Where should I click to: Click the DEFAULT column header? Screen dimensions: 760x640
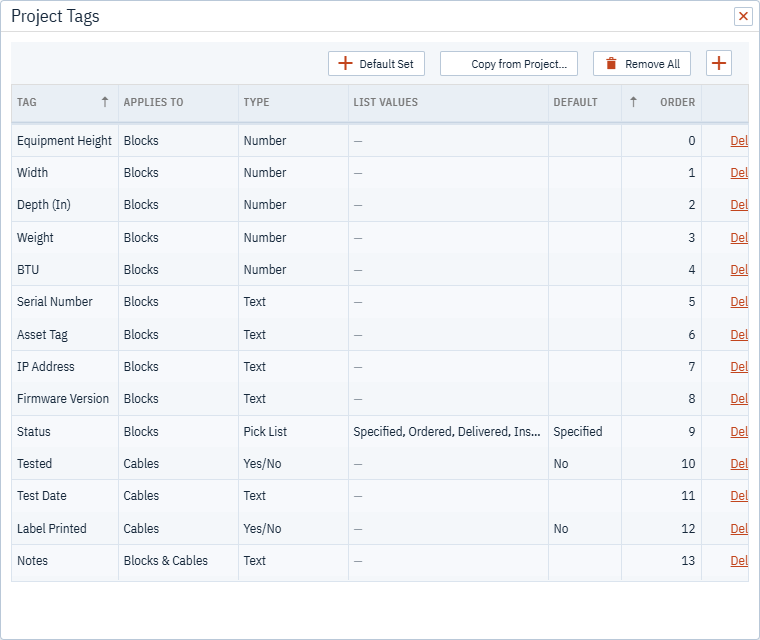coord(585,102)
